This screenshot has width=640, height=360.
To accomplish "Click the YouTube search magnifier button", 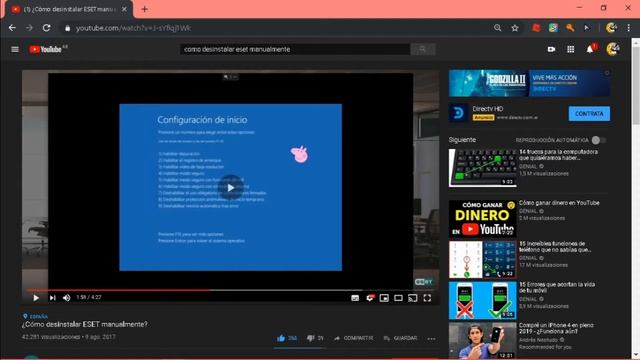I will 423,49.
